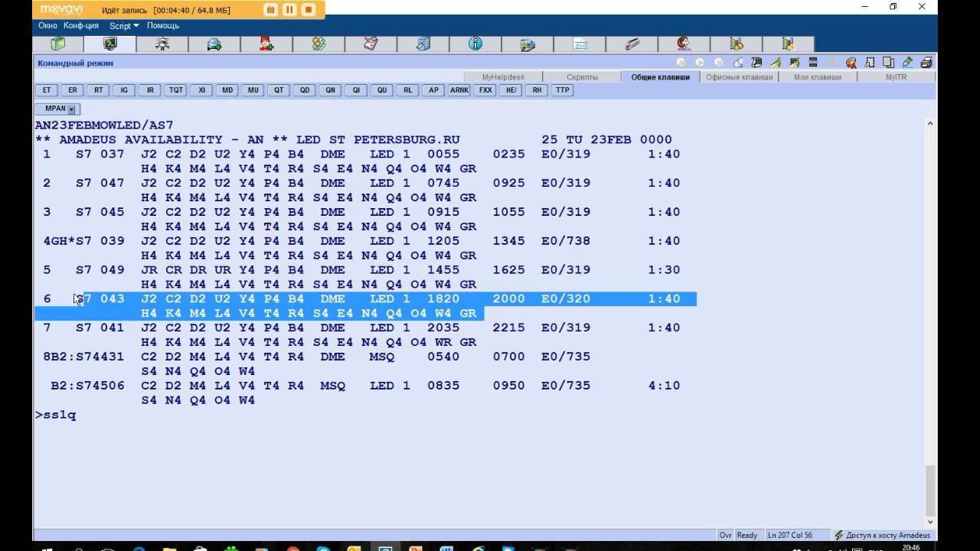Click the FXX quick key button
The image size is (980, 551).
[x=485, y=90]
